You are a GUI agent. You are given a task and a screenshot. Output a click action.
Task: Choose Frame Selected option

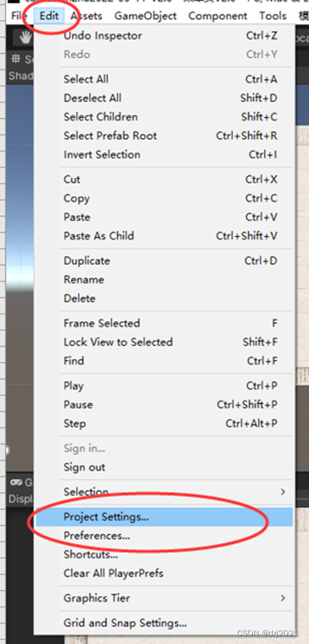[164, 323]
